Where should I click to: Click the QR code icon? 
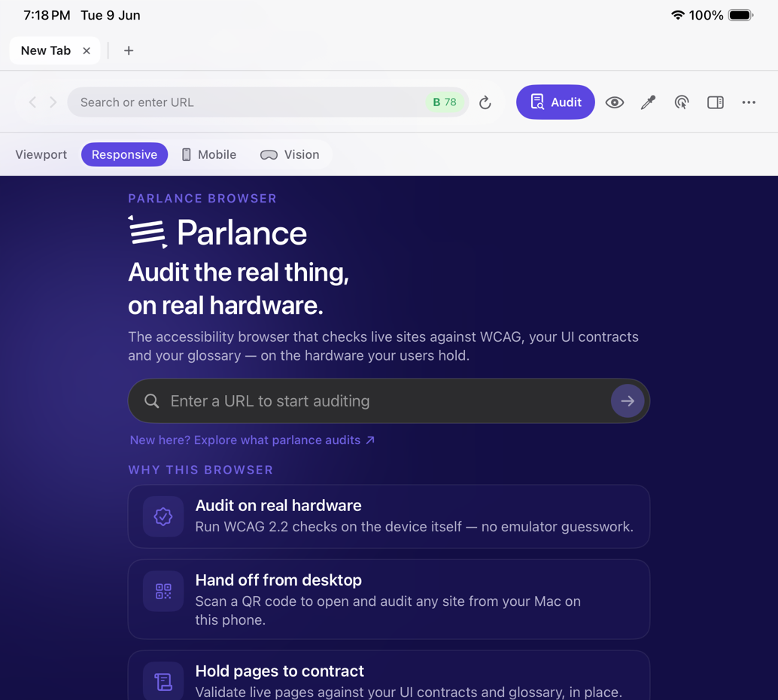163,592
